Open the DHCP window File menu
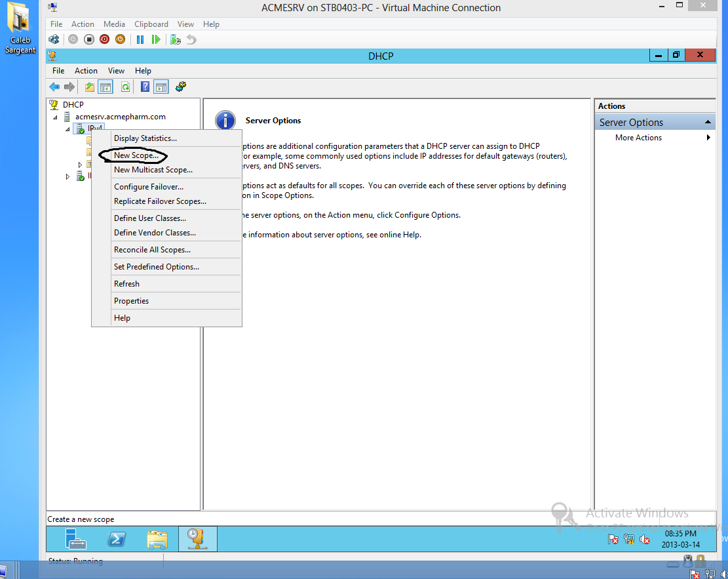Viewport: 728px width, 579px height. pos(58,71)
